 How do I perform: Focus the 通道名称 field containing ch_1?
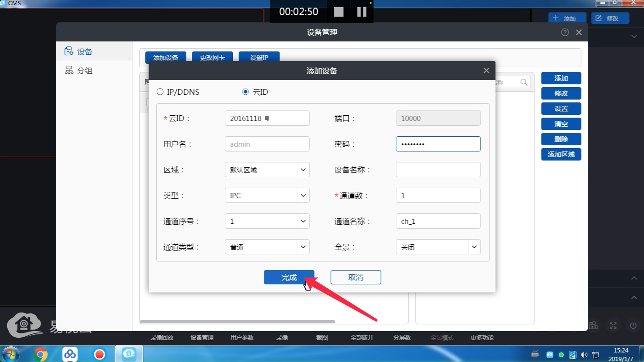click(438, 221)
